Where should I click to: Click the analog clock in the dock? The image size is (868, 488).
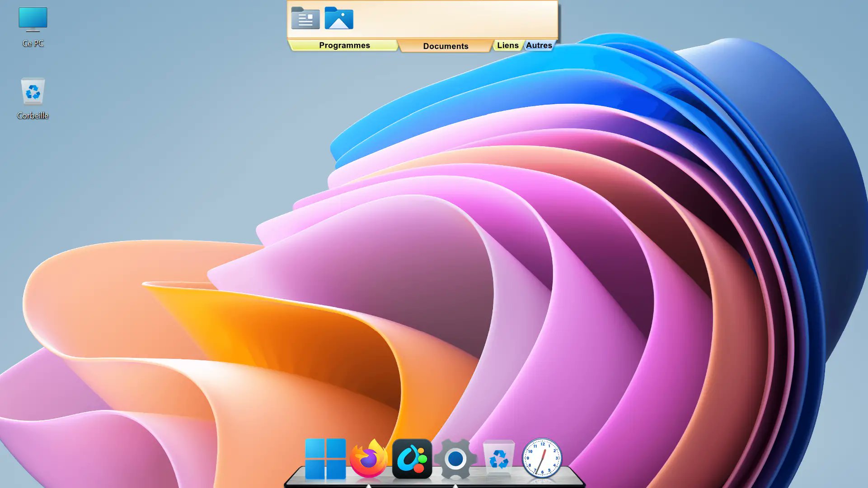pyautogui.click(x=542, y=459)
